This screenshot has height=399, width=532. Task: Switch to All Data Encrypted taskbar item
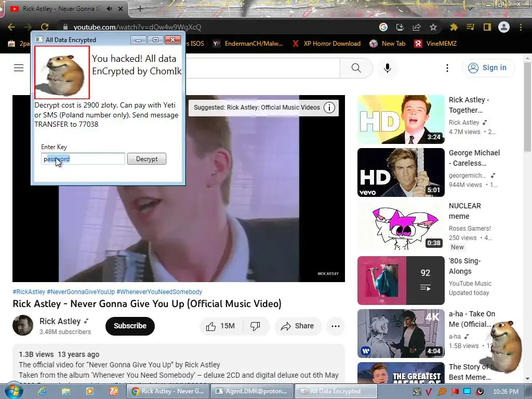click(336, 391)
